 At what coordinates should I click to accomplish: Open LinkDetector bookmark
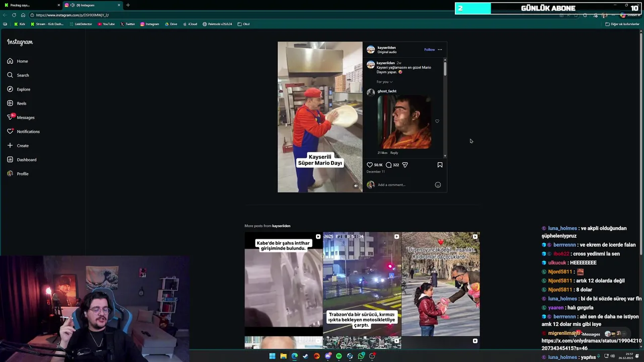pyautogui.click(x=80, y=24)
